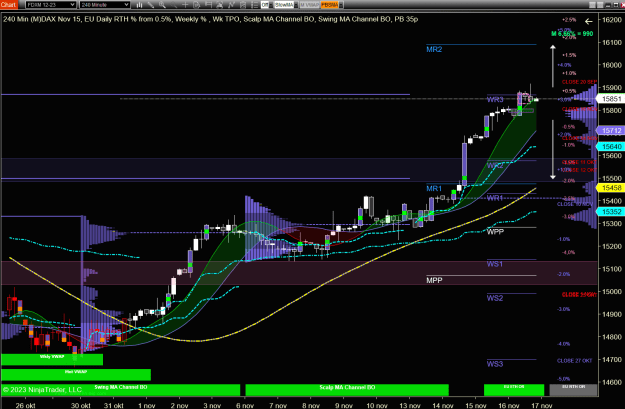The image size is (625, 409).
Task: Toggle the Wkly VWAP green bar
Action: pos(52,359)
